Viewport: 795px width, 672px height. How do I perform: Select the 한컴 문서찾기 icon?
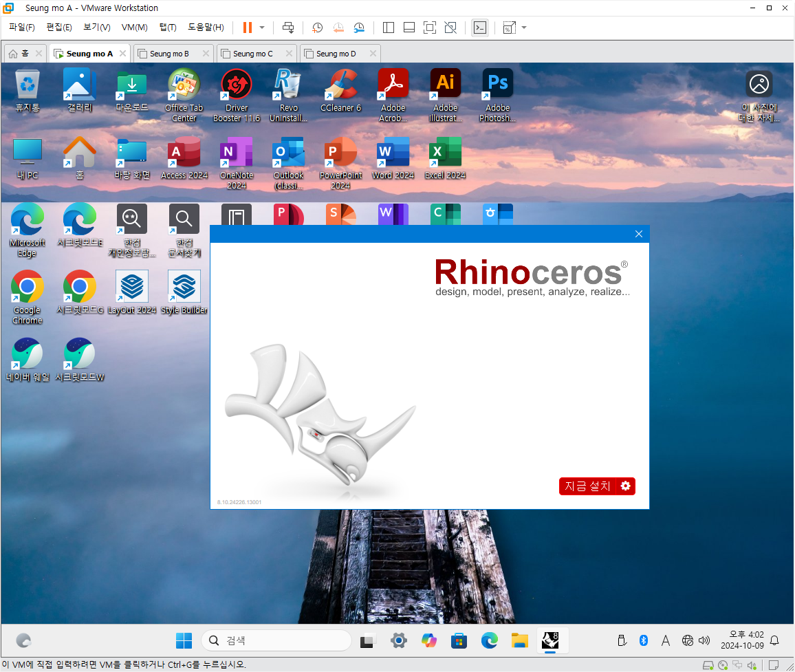click(x=184, y=230)
